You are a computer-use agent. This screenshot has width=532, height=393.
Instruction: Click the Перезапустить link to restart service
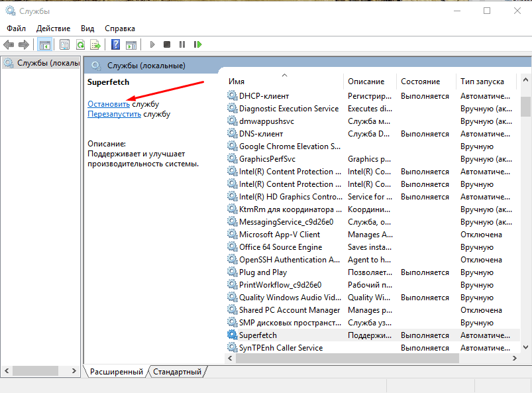[x=115, y=114]
